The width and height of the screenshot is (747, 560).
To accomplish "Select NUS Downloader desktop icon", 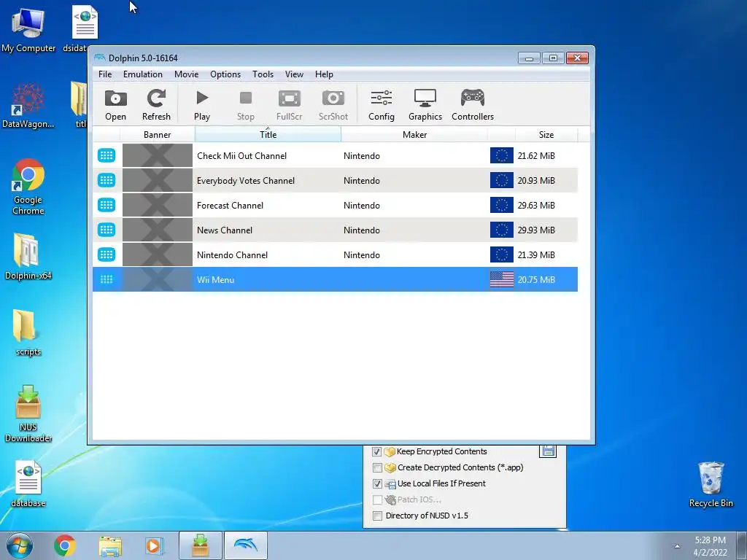I will pyautogui.click(x=28, y=413).
